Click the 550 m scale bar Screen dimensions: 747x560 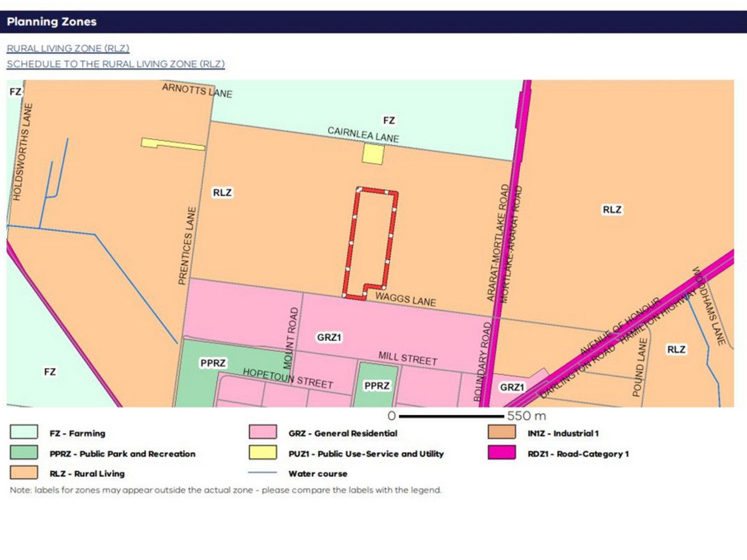click(x=450, y=416)
